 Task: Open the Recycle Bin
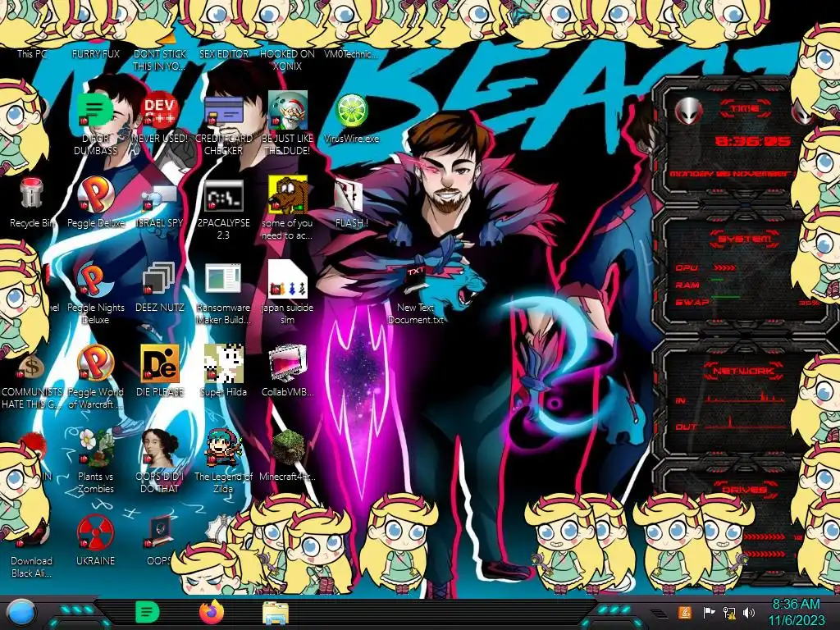pos(32,194)
